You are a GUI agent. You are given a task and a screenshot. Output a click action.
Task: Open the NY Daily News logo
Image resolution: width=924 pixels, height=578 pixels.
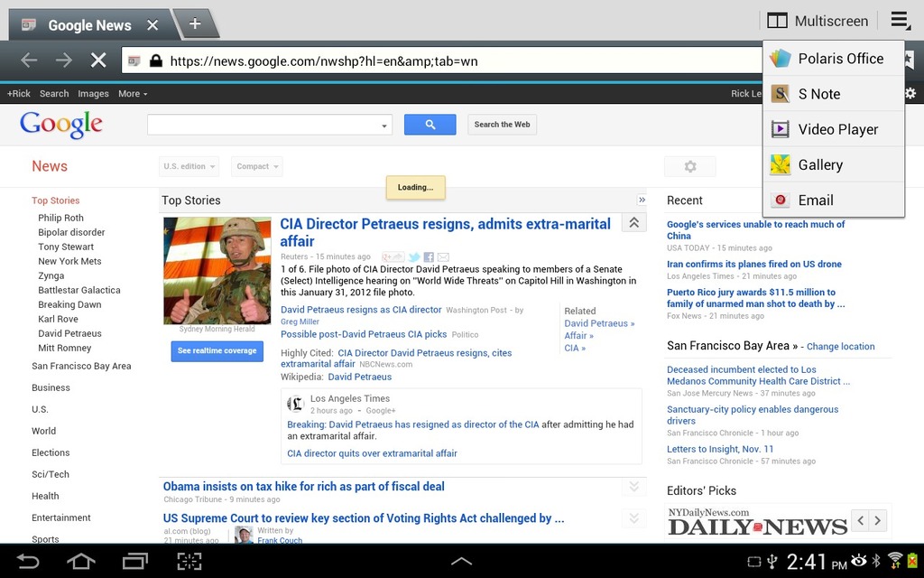pyautogui.click(x=758, y=523)
